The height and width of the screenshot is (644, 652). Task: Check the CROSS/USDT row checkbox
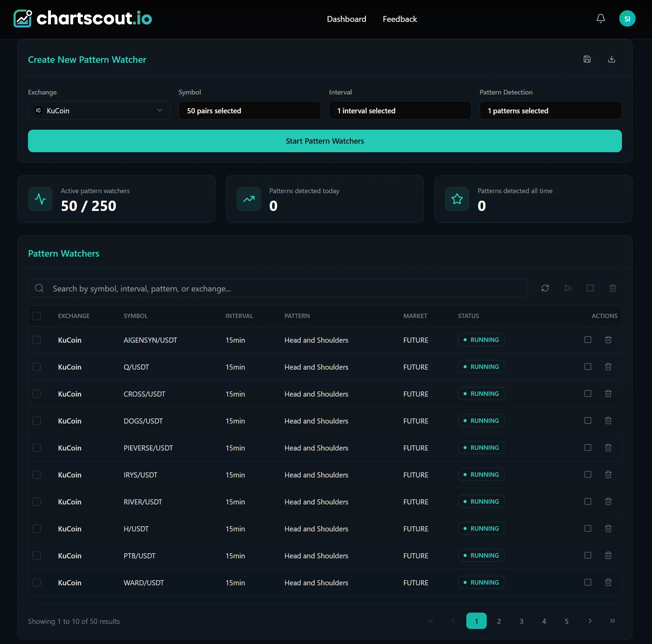click(x=37, y=394)
